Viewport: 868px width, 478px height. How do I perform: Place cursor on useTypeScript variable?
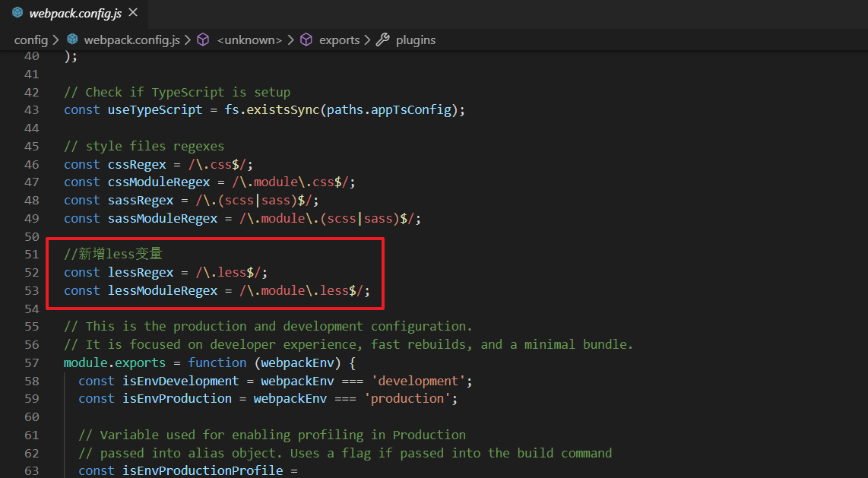click(155, 109)
